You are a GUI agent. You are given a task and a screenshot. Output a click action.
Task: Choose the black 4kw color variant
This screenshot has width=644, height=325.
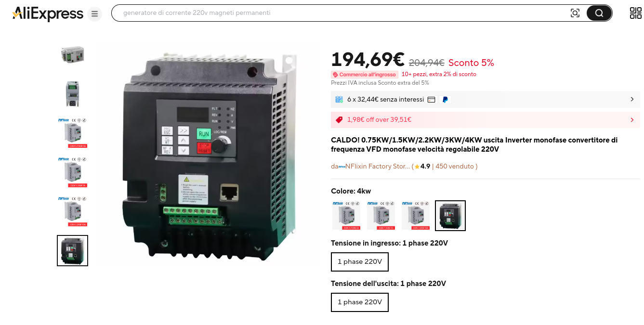click(450, 216)
